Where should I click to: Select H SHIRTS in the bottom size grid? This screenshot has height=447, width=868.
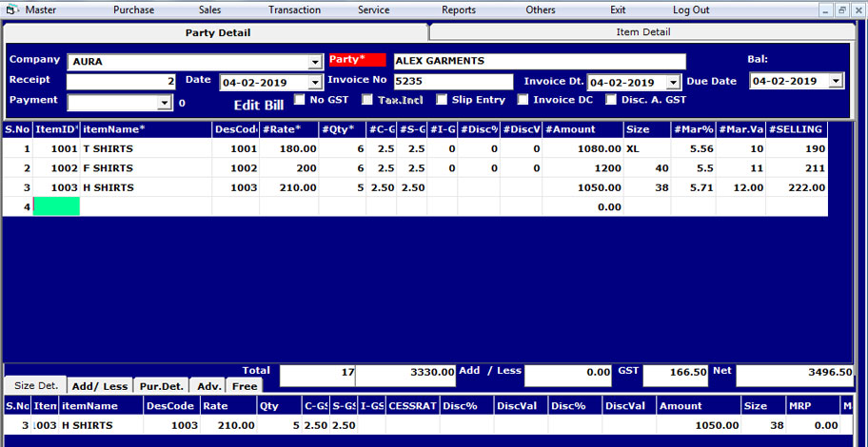click(x=101, y=425)
